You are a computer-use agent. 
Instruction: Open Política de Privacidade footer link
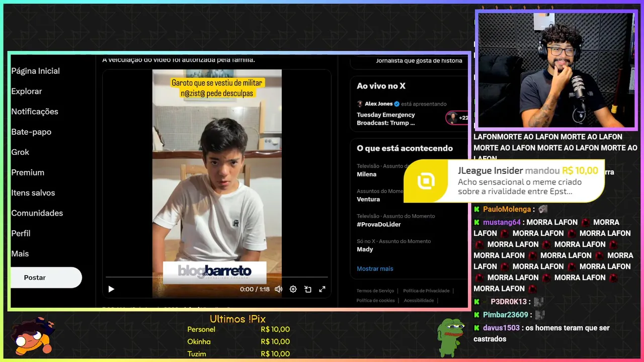click(426, 291)
